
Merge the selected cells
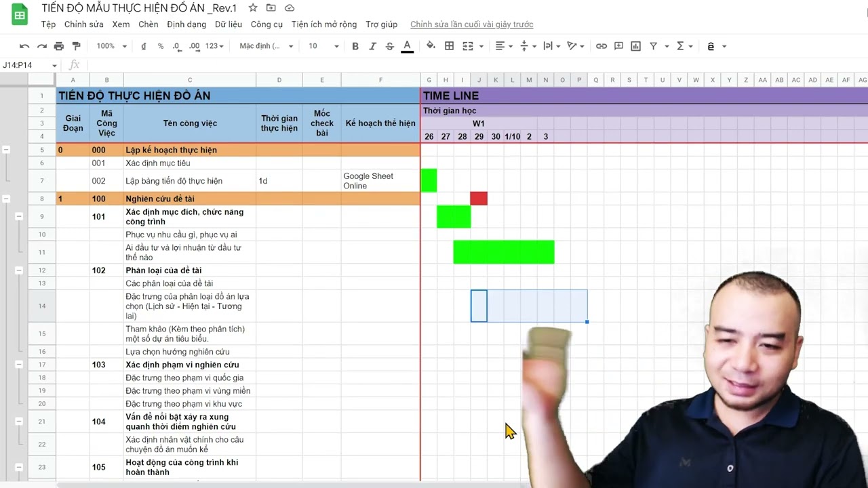coord(468,46)
